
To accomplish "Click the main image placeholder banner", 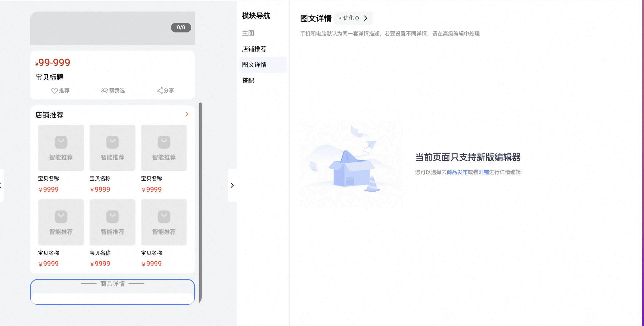I will pos(113,28).
